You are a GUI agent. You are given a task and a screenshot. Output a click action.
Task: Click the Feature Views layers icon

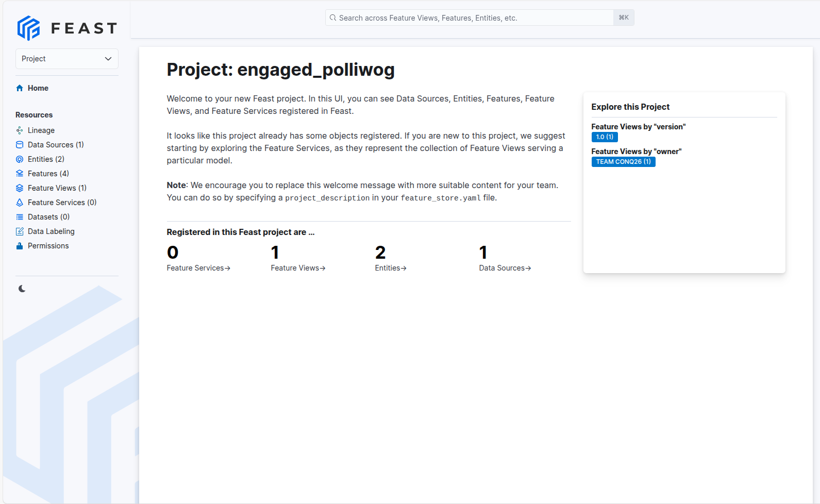pos(20,188)
